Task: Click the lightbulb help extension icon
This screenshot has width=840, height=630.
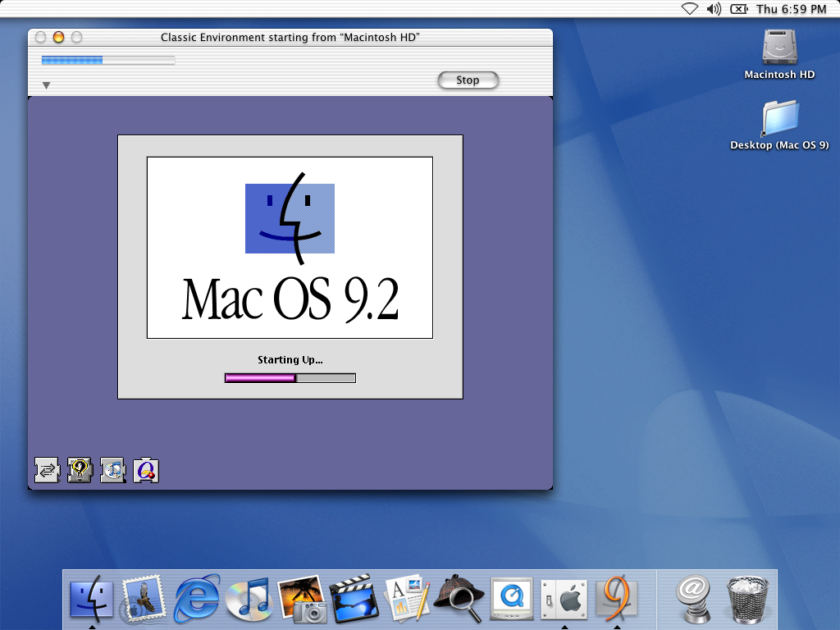Action: click(80, 470)
